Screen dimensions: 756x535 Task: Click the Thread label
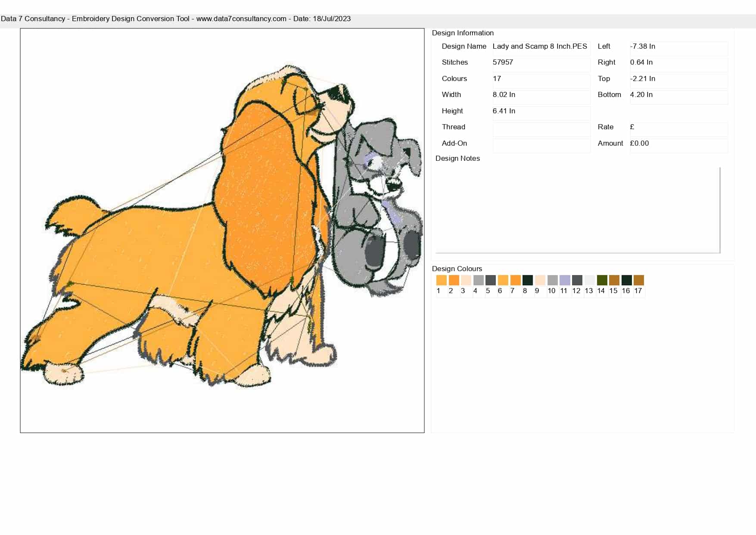click(454, 127)
